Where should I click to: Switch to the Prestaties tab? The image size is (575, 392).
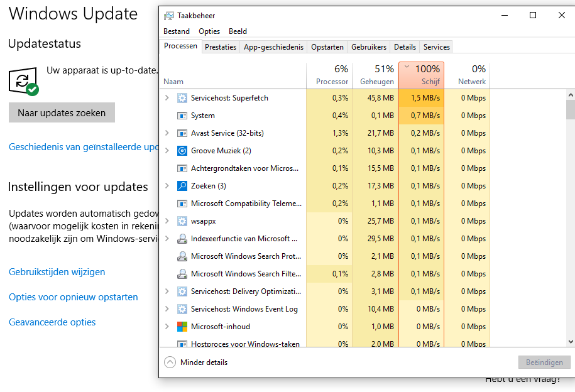coord(221,47)
